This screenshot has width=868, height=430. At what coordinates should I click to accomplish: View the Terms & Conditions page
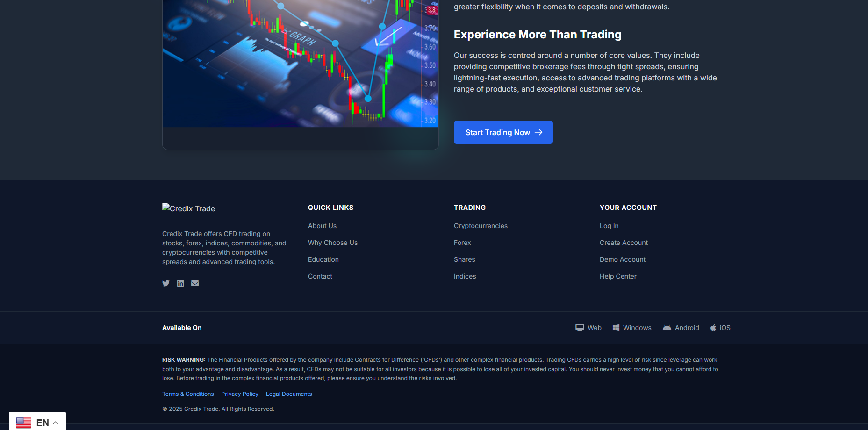188,394
